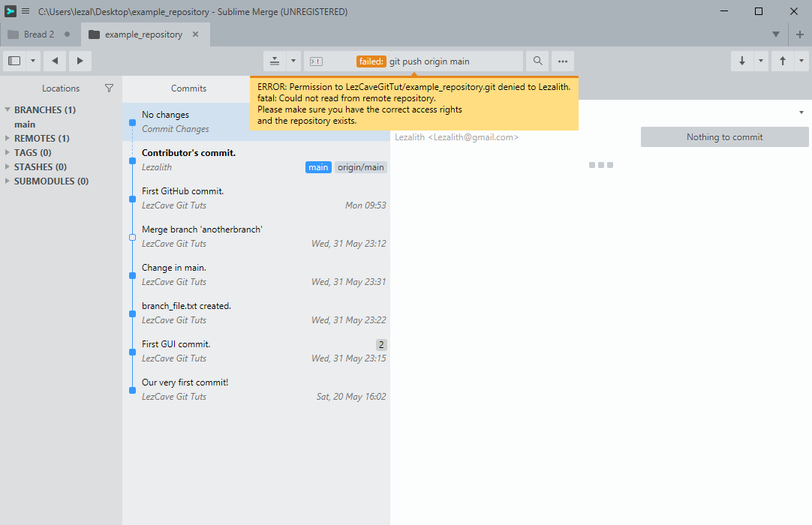Select branch_file.txt created commit
812x525 pixels.
click(257, 313)
